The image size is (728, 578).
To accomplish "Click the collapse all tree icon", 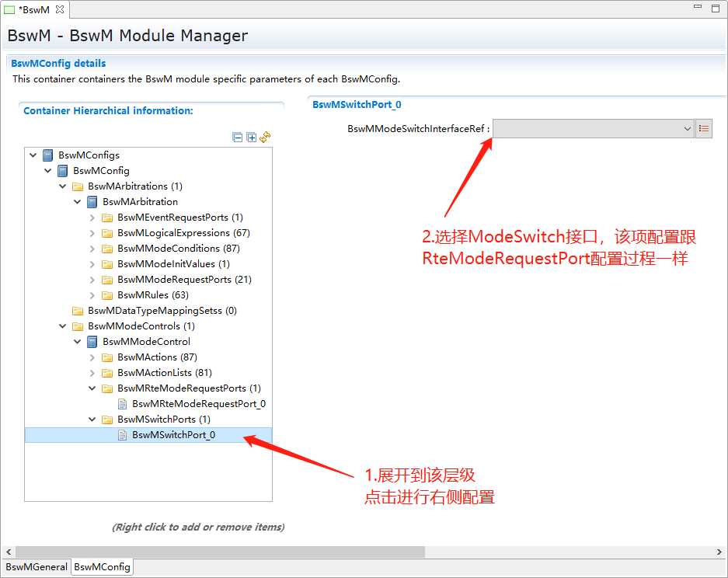I will [x=238, y=138].
